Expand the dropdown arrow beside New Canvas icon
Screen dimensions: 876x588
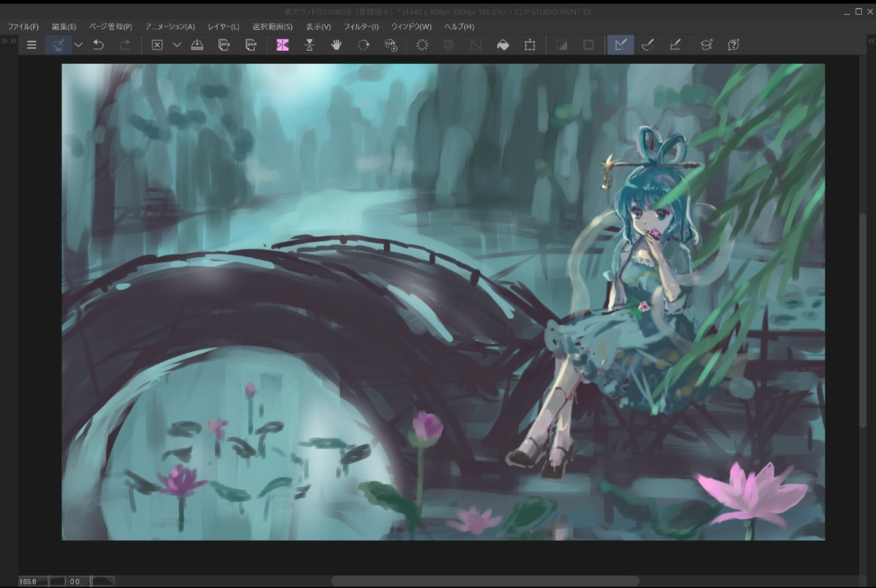click(79, 45)
